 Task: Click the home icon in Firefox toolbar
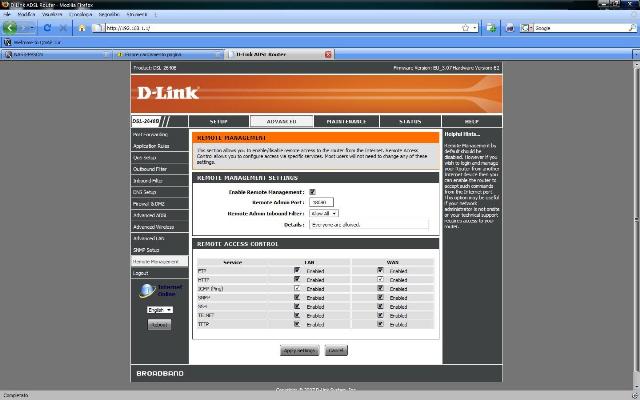point(79,27)
